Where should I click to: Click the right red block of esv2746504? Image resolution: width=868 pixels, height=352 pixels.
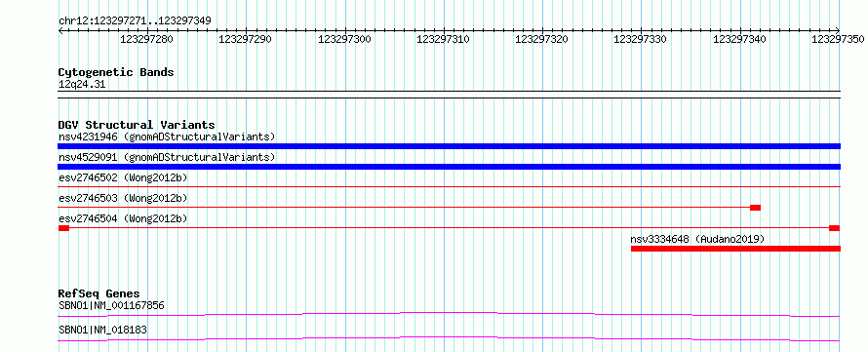tap(834, 228)
